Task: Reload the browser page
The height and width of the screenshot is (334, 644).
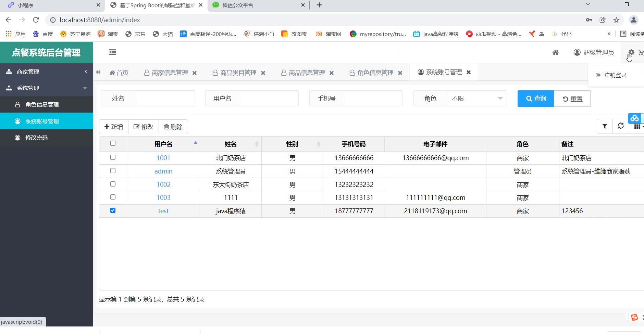Action: tap(36, 20)
